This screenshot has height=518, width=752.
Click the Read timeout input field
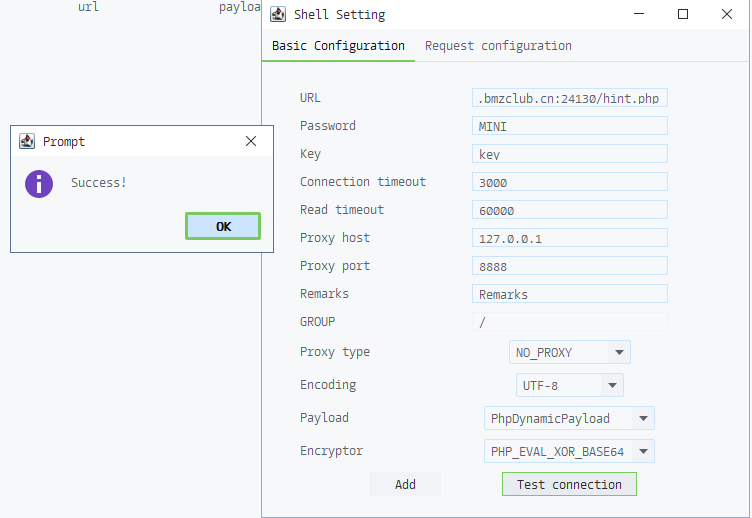point(569,210)
